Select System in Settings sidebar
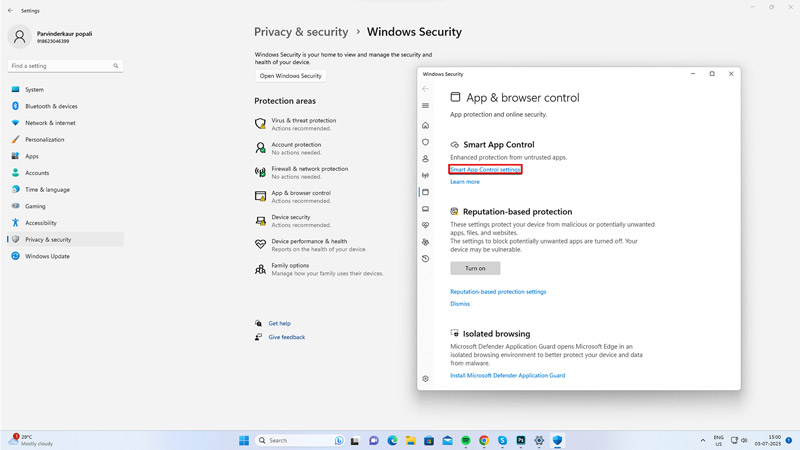 [65, 89]
